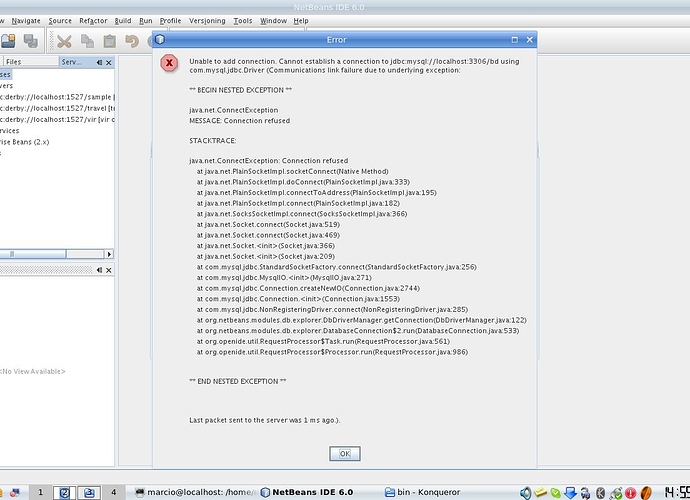
Task: Click the blue download arrow tray icon
Action: [570, 493]
